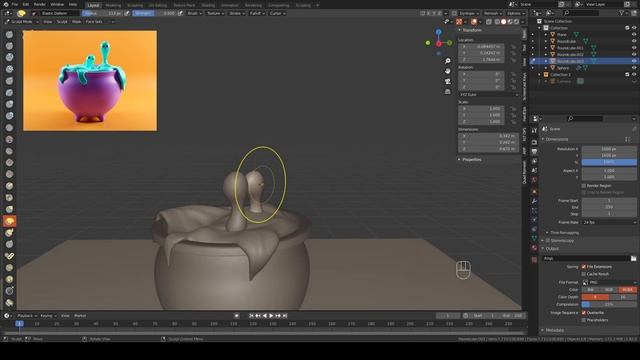Open Material properties sphere tab icon
The height and width of the screenshot is (360, 640).
point(534,248)
